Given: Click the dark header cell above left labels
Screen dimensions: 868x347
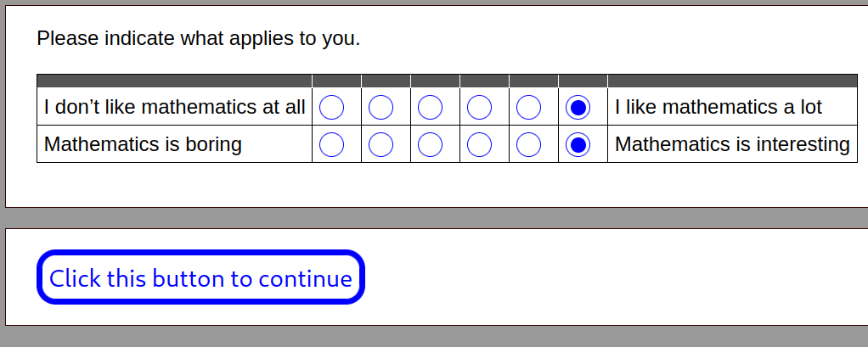Looking at the screenshot, I should point(174,81).
